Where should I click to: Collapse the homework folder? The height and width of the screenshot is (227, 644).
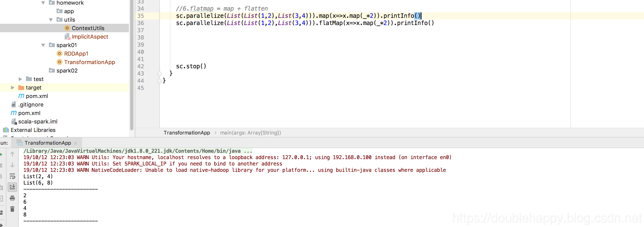click(43, 3)
